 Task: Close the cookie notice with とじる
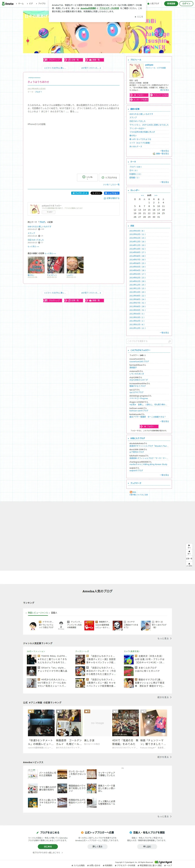pos(139,17)
